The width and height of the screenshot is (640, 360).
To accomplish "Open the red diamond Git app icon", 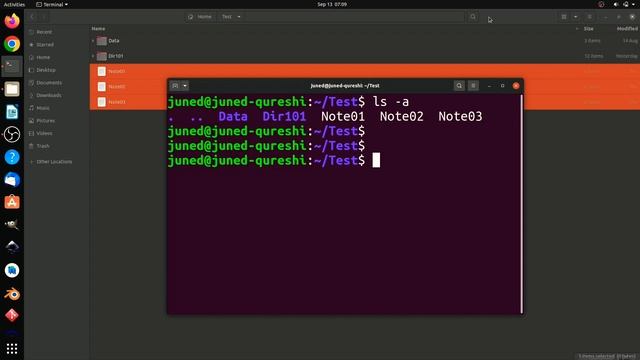I will tap(12, 315).
